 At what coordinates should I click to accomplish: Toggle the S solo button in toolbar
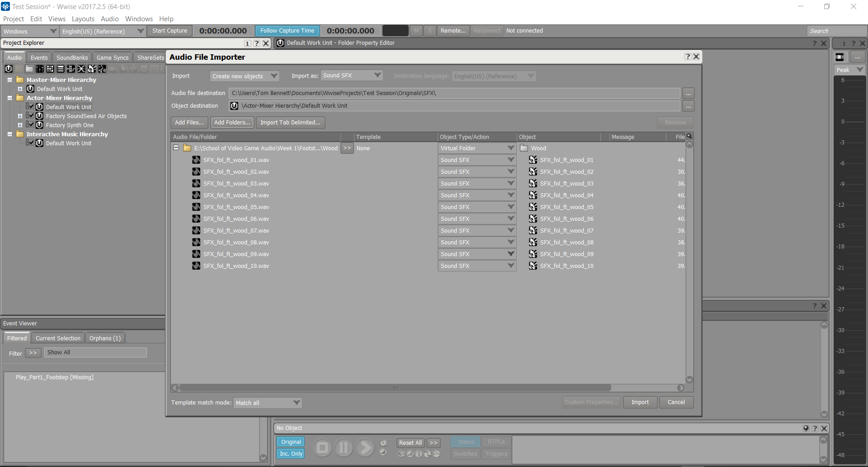point(430,31)
